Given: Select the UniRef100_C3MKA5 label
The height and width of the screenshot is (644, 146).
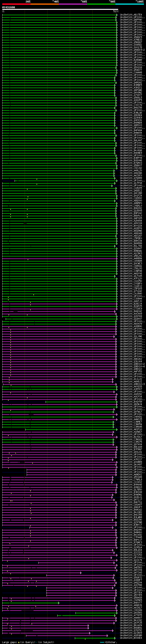Looking at the screenshot, I should 131,427.
